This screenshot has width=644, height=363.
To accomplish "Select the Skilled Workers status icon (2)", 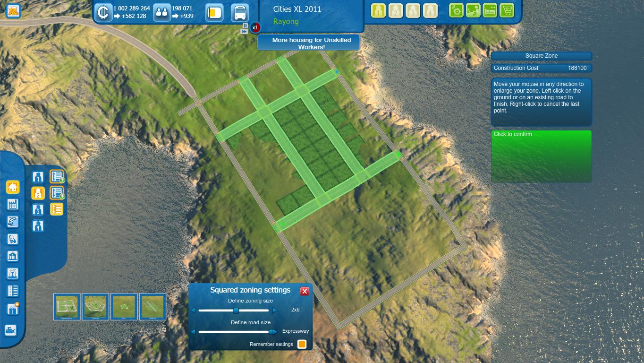I will click(396, 10).
